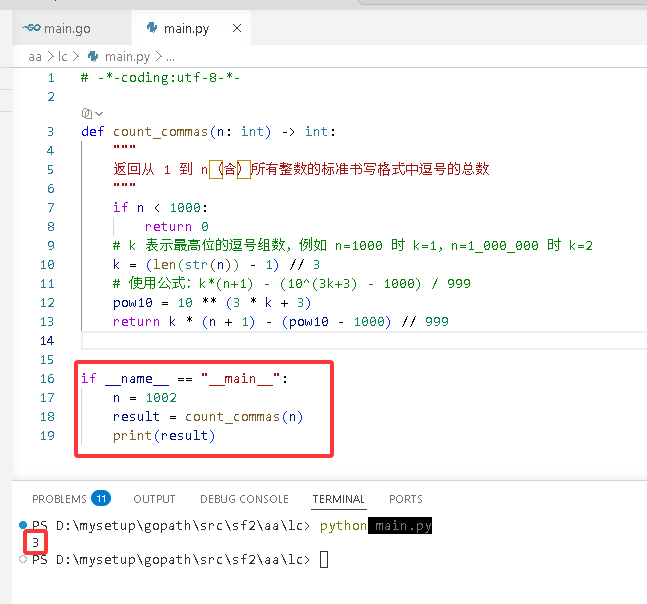Viewport: 647px width, 604px height.
Task: Open the PORTS panel tab
Action: tap(406, 499)
